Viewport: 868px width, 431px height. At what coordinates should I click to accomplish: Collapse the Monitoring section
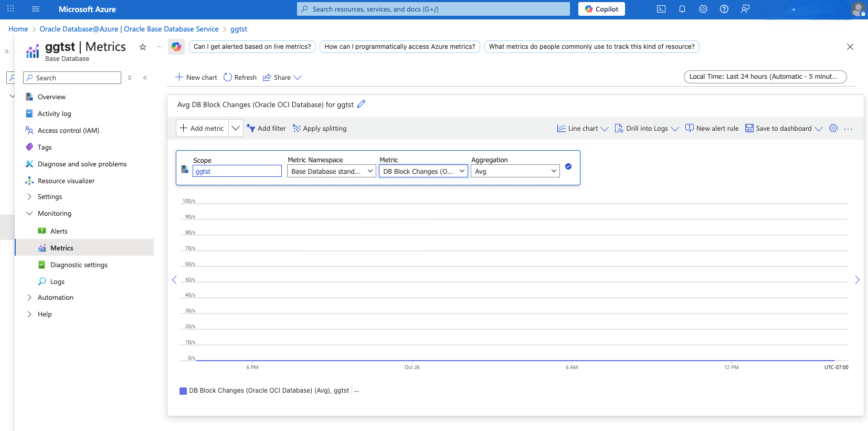[29, 214]
